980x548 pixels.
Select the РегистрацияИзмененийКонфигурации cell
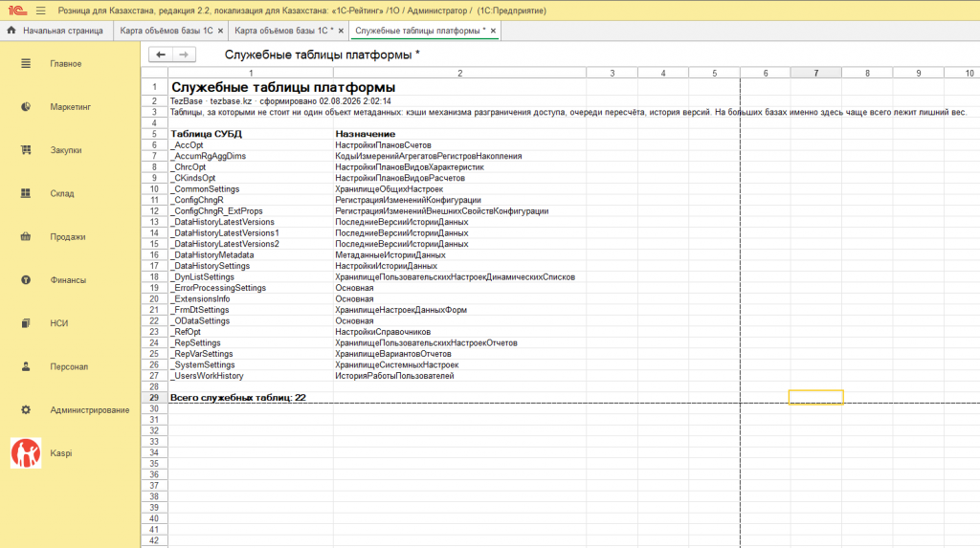(460, 200)
